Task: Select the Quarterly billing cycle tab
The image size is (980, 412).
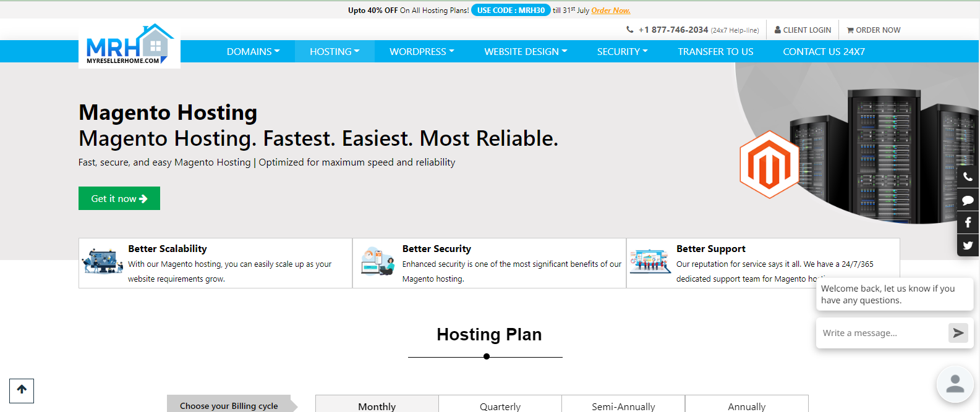Action: [x=500, y=404]
